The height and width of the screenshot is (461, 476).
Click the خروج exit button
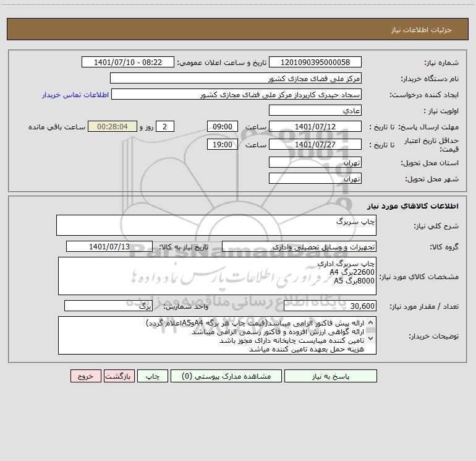coord(85,376)
